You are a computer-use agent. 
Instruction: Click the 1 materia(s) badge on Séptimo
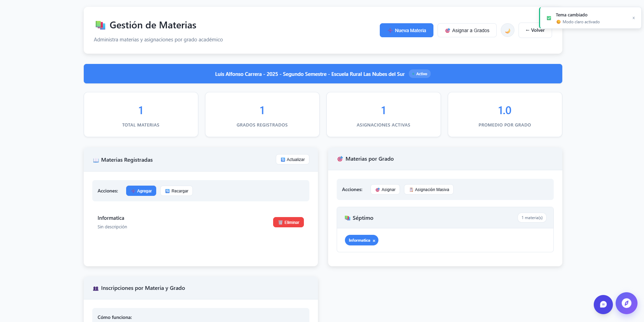coord(532,218)
